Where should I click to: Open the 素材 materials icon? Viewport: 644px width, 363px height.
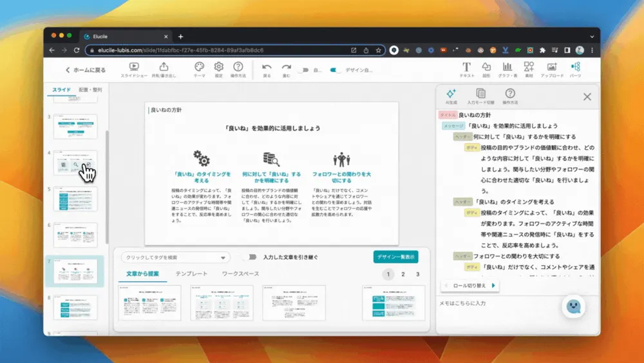pos(529,70)
